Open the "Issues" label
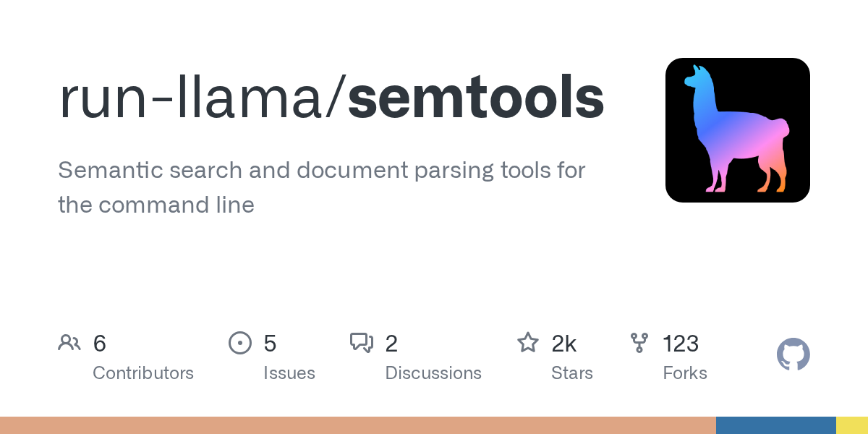Image resolution: width=868 pixels, height=434 pixels. coord(289,373)
